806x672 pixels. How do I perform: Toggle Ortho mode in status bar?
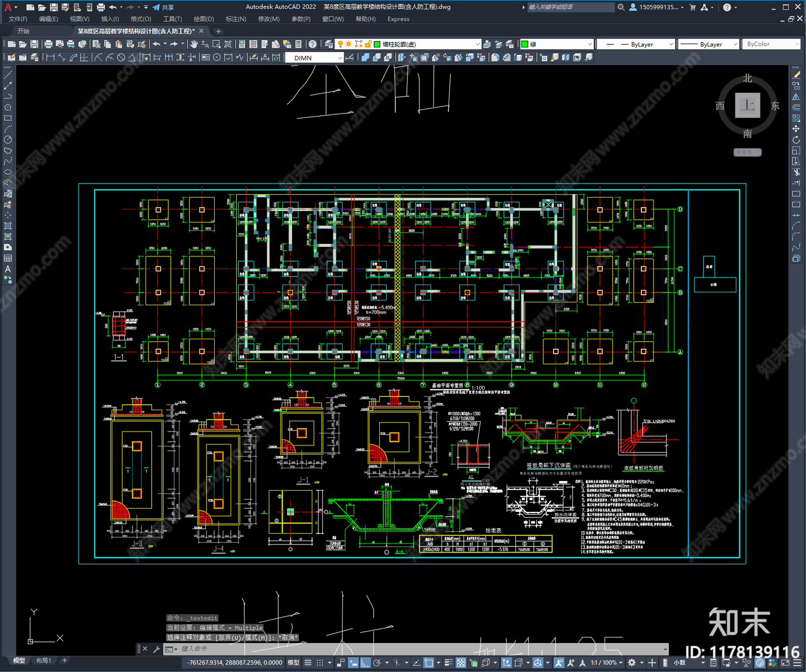(365, 662)
